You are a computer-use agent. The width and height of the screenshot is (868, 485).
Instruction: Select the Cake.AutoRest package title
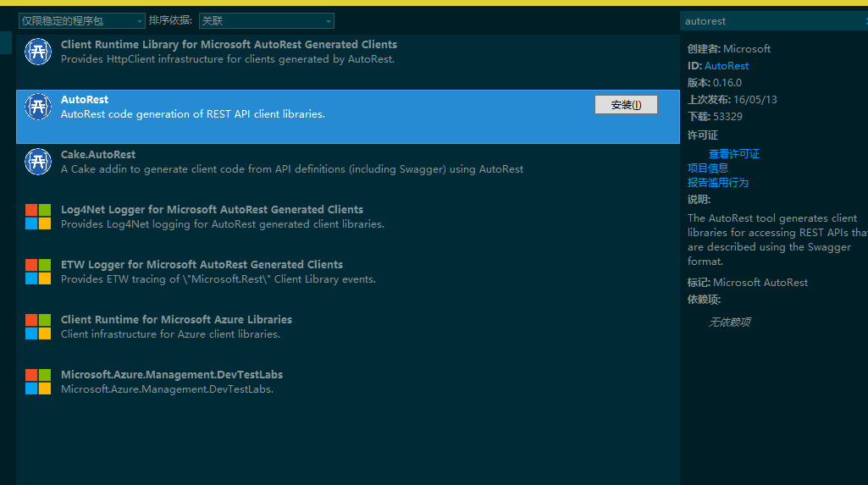tap(98, 154)
